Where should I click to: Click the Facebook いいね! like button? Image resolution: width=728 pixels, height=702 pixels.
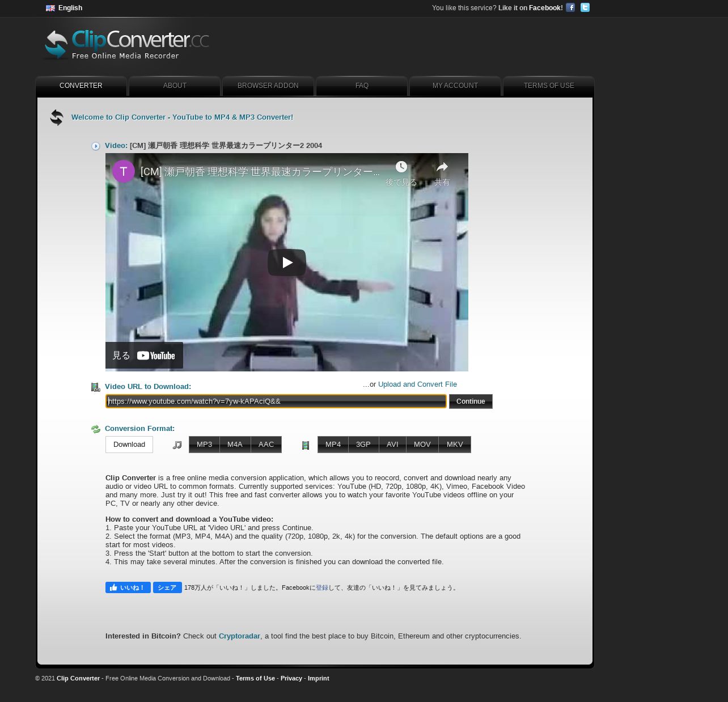tap(128, 587)
